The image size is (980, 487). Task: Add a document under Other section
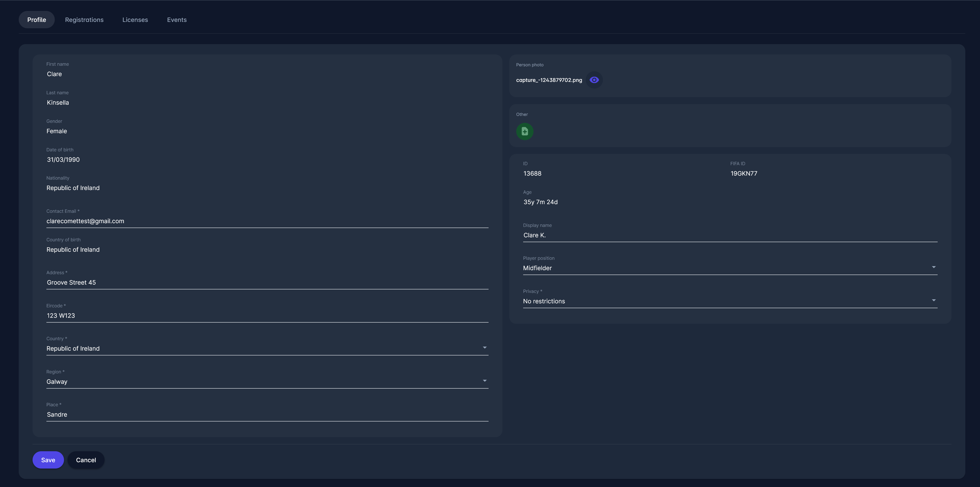tap(525, 132)
